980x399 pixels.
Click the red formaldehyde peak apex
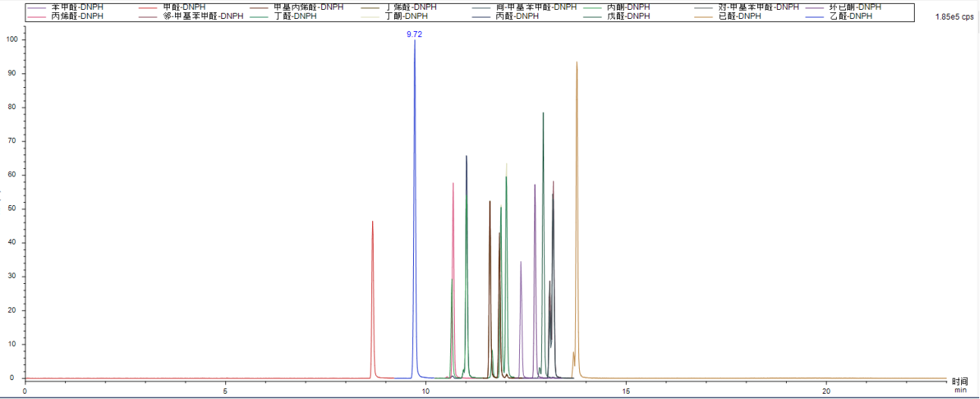pyautogui.click(x=372, y=222)
